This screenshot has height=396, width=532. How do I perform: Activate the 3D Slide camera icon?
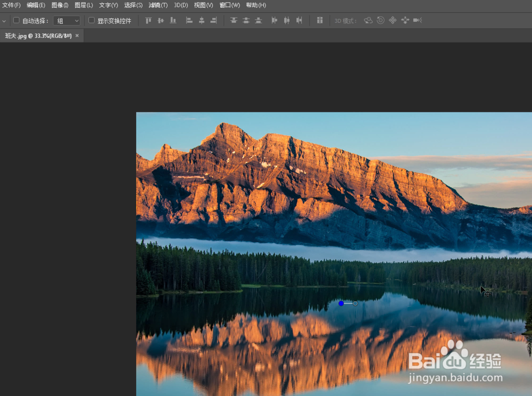[405, 20]
